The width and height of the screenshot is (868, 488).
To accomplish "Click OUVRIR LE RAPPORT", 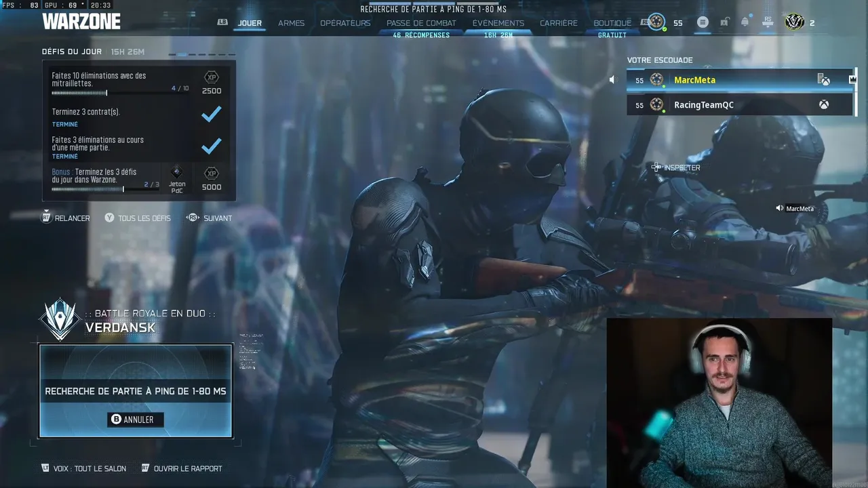I will (x=182, y=468).
